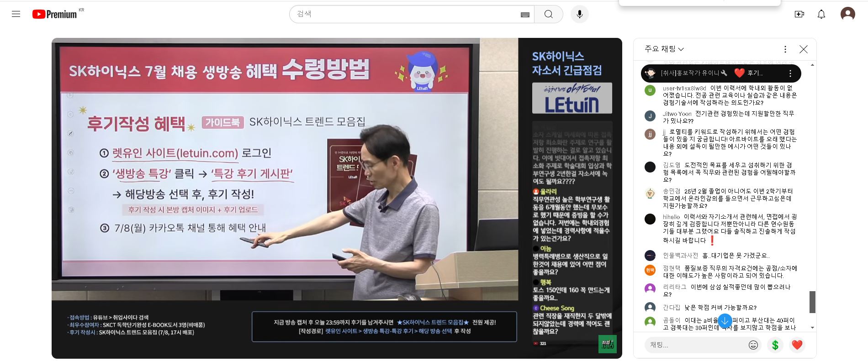Click the avatar beside 간다집
The height and width of the screenshot is (361, 868).
coord(650,307)
